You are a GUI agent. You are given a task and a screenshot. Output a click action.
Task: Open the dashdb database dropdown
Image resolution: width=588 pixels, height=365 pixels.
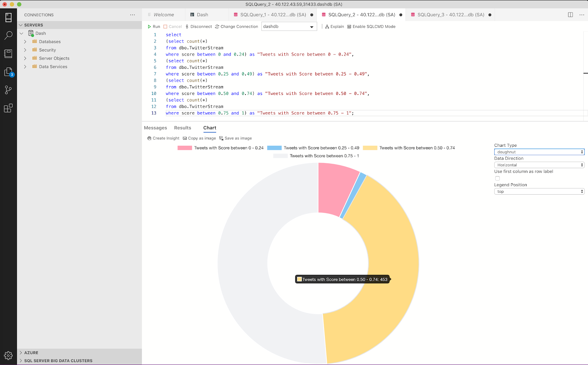pos(289,26)
